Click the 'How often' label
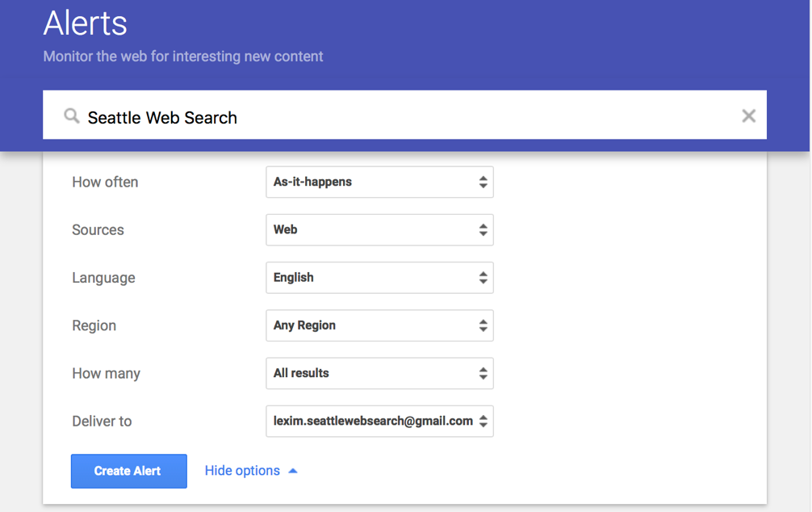 point(105,182)
